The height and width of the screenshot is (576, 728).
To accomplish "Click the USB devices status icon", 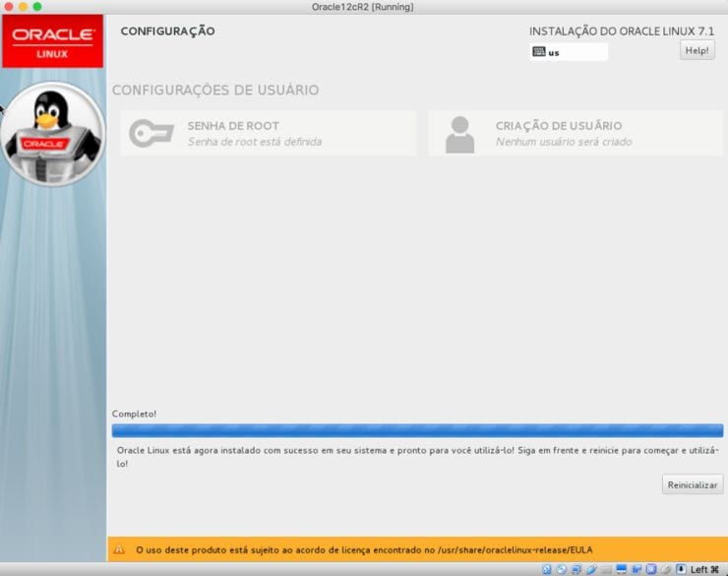I will pyautogui.click(x=592, y=569).
